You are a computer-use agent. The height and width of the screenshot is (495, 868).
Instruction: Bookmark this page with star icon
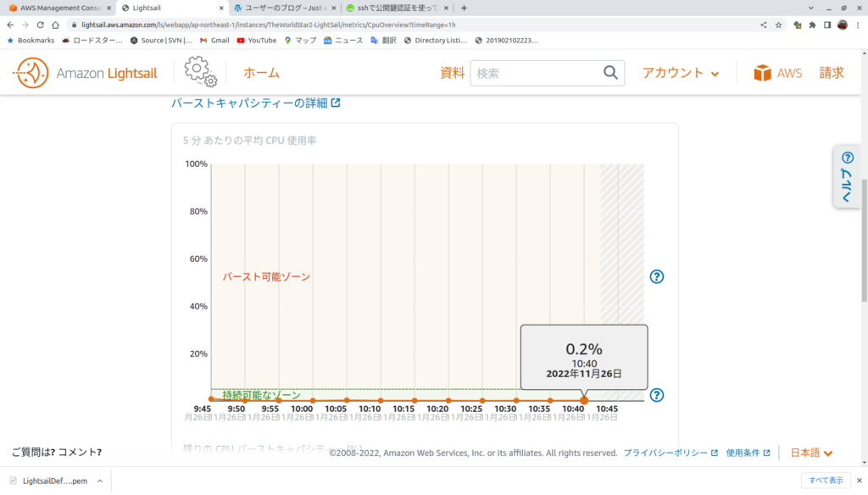pos(779,25)
